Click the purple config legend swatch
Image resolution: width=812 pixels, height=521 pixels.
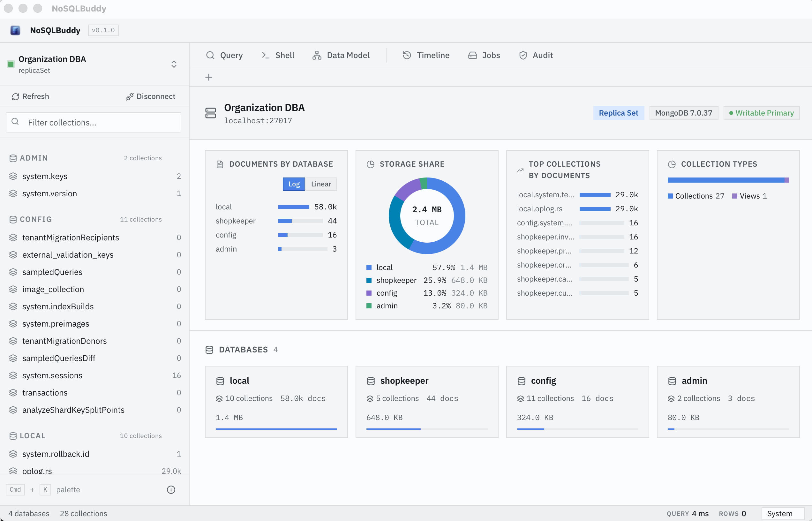point(369,293)
